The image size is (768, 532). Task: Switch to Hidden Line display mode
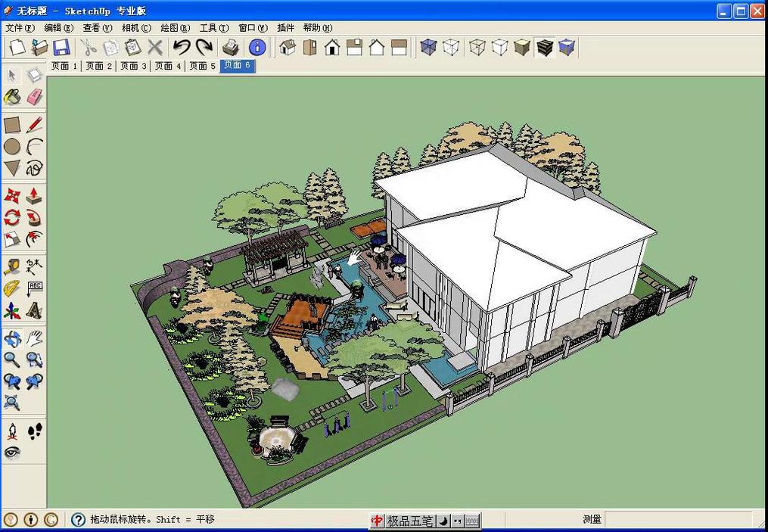(x=499, y=48)
